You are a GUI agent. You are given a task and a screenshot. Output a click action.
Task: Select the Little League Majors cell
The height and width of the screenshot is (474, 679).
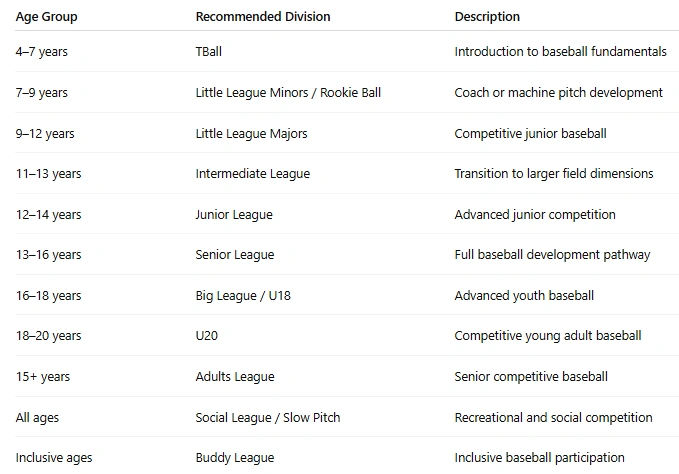pos(252,133)
